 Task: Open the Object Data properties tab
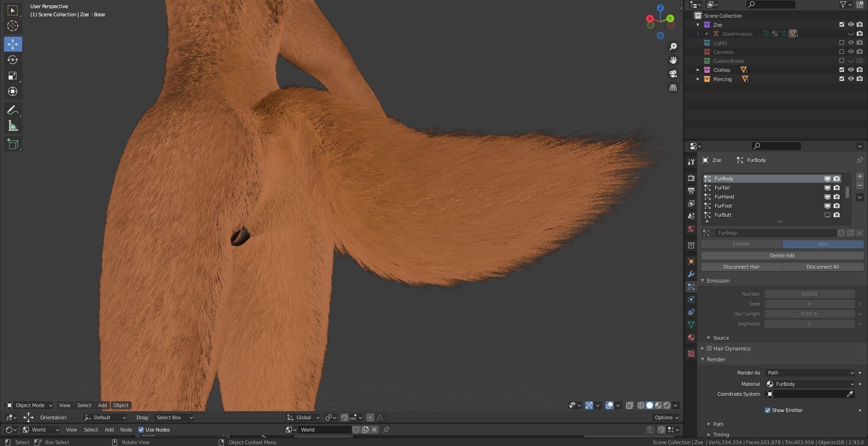(691, 325)
